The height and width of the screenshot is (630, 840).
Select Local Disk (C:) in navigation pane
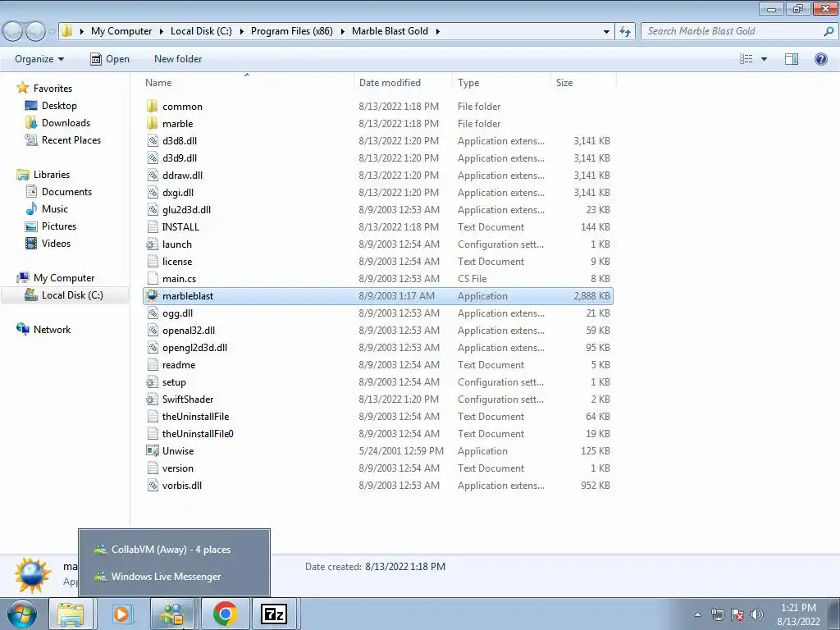[65, 295]
